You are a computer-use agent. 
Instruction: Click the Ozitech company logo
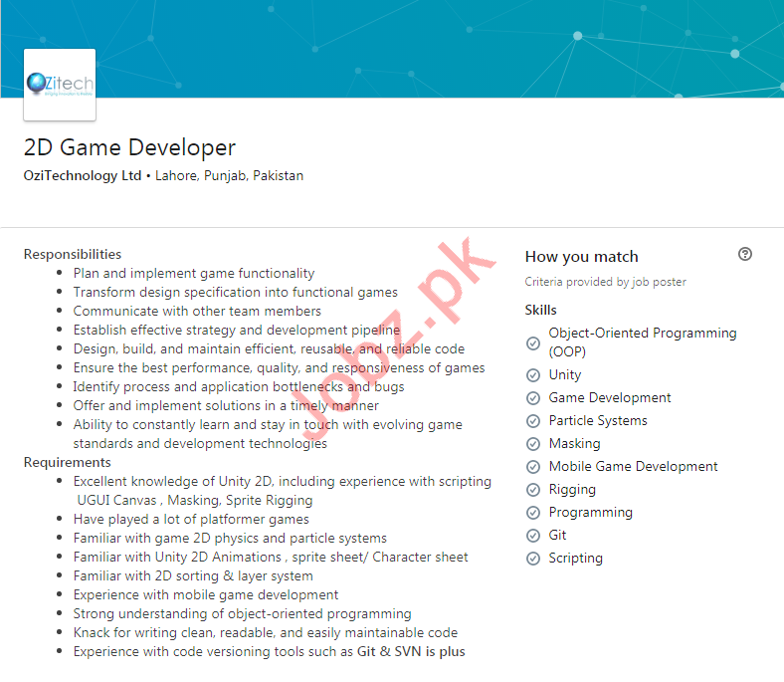coord(60,86)
